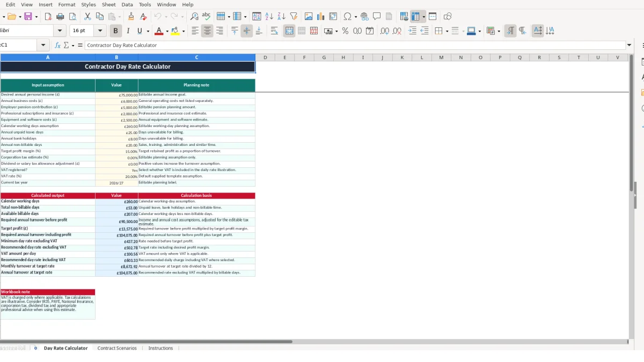Viewport: 644px width, 362px height.
Task: Apply the blue background color
Action: point(471,31)
